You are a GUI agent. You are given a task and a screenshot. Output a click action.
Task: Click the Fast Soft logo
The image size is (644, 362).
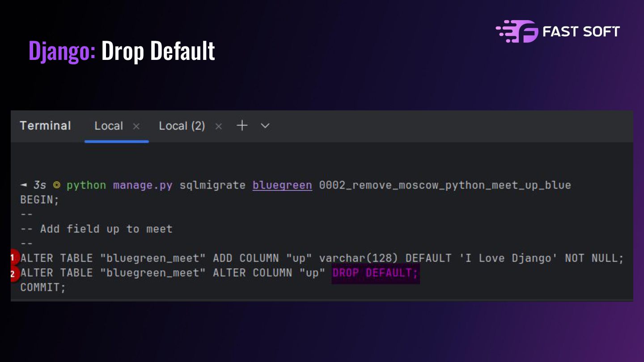click(x=558, y=31)
